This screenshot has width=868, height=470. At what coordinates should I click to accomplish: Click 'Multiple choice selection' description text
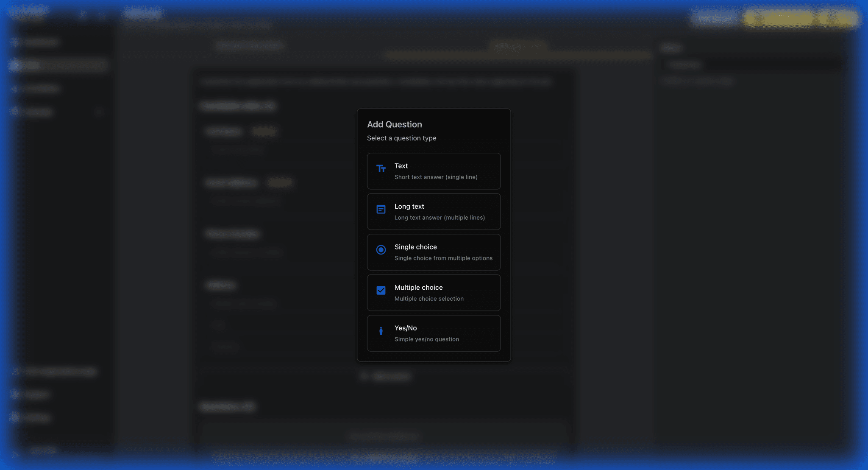(x=429, y=299)
